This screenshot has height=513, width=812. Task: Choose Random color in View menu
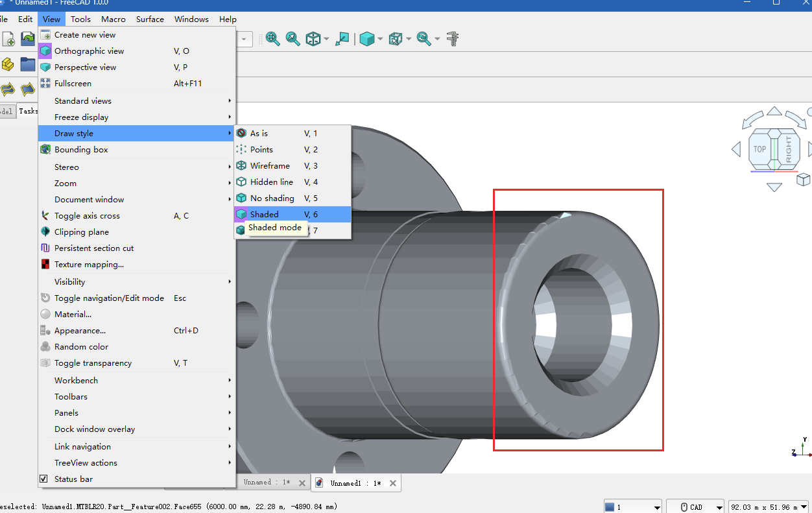coord(81,347)
